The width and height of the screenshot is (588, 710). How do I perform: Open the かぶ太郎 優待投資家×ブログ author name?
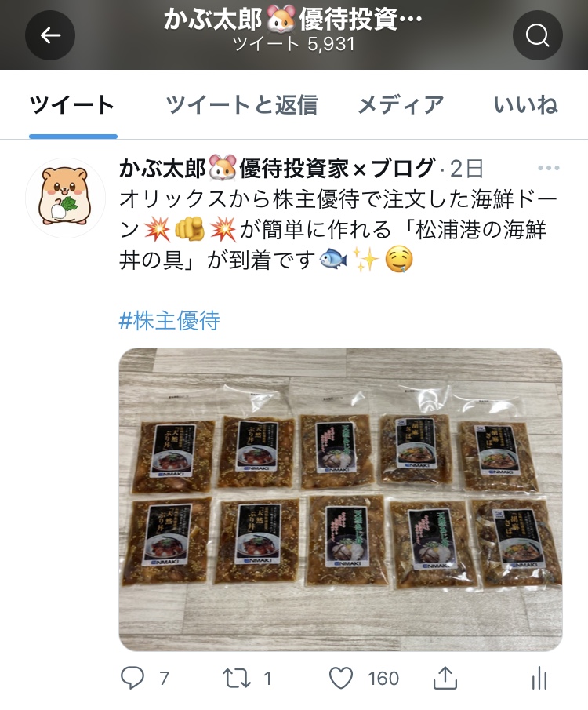pyautogui.click(x=277, y=168)
